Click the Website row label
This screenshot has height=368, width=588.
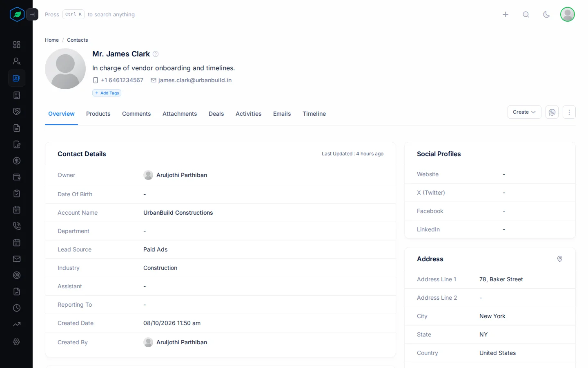(428, 174)
